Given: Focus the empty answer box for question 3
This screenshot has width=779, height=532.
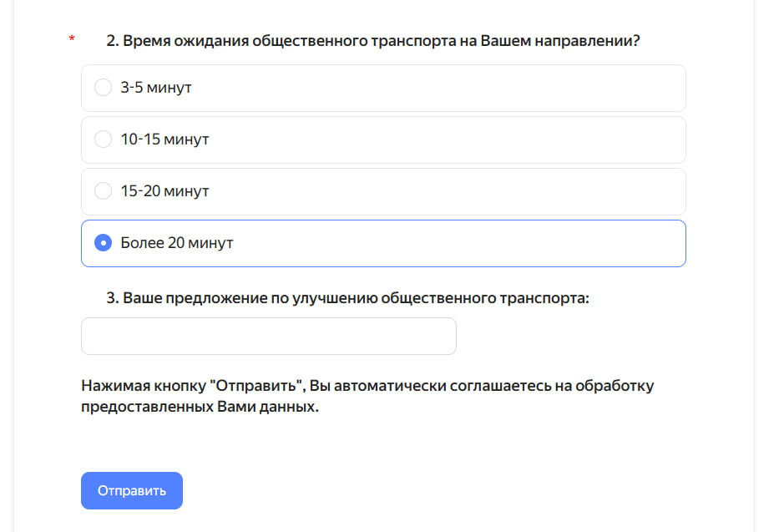Looking at the screenshot, I should [267, 336].
